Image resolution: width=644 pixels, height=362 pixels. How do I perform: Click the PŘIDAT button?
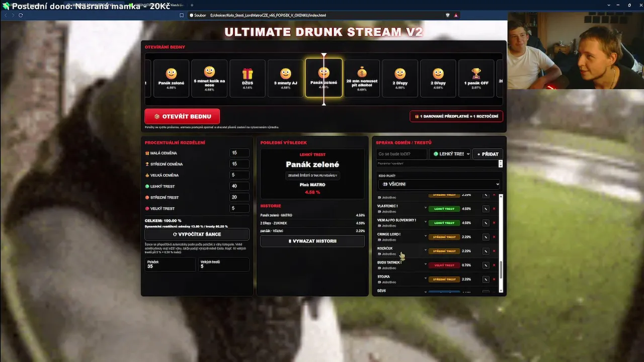click(488, 154)
